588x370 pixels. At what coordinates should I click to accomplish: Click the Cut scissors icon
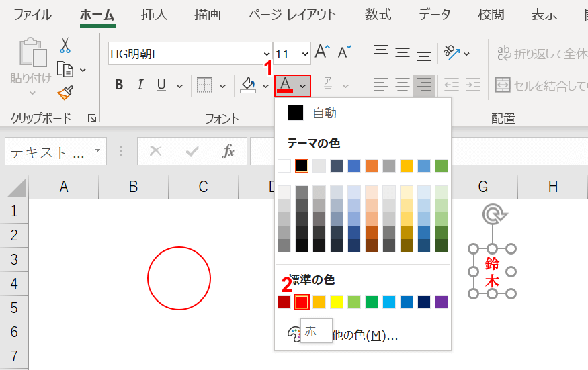click(x=65, y=46)
